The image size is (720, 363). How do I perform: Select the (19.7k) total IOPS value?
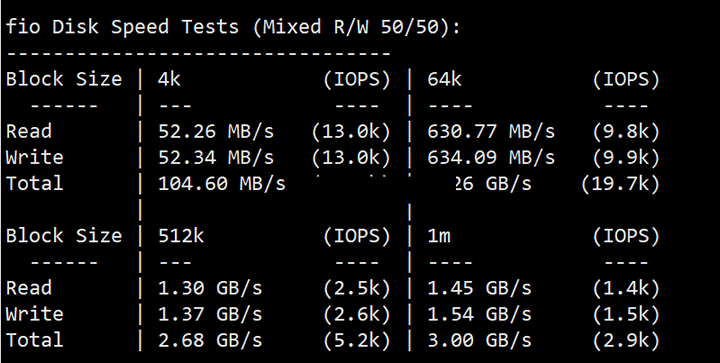(x=620, y=184)
